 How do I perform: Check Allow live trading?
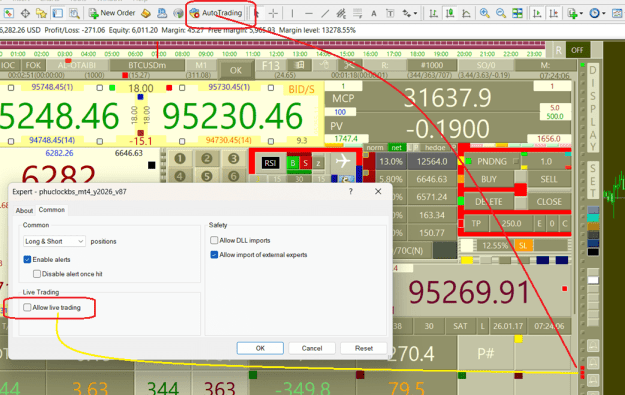tap(27, 307)
